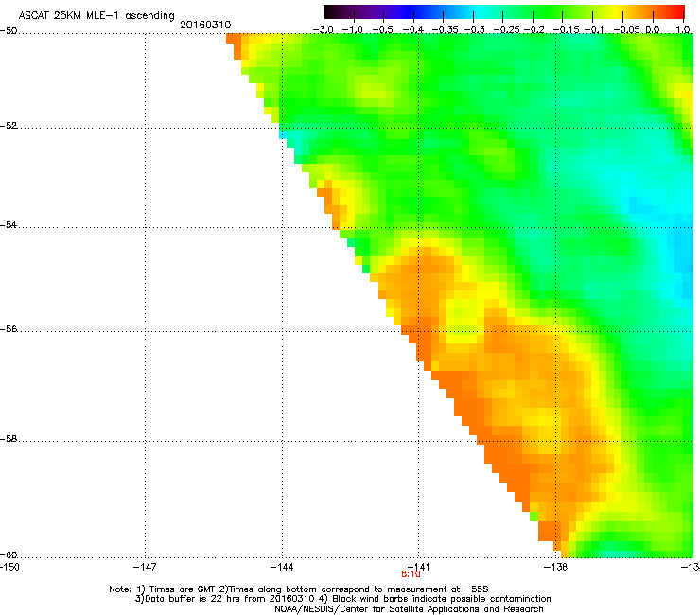This screenshot has height=615, width=700.
Task: Click the black end of the colorbar
Action: pos(328,12)
